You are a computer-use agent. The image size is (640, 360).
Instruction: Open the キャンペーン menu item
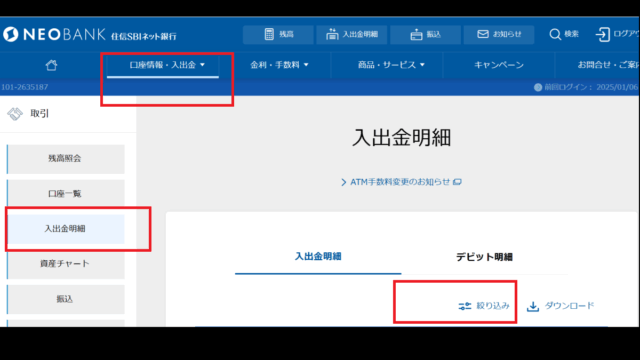pyautogui.click(x=499, y=65)
